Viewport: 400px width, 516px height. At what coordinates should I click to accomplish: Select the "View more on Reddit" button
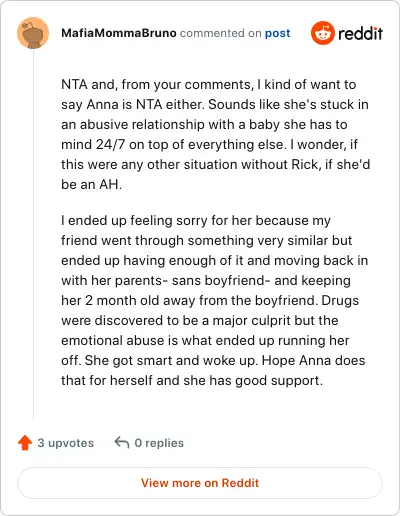[200, 483]
